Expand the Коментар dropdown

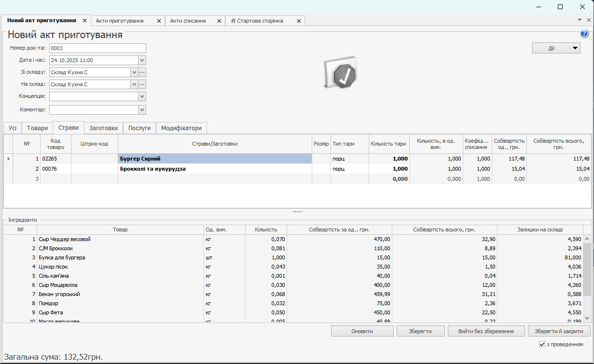tap(142, 110)
